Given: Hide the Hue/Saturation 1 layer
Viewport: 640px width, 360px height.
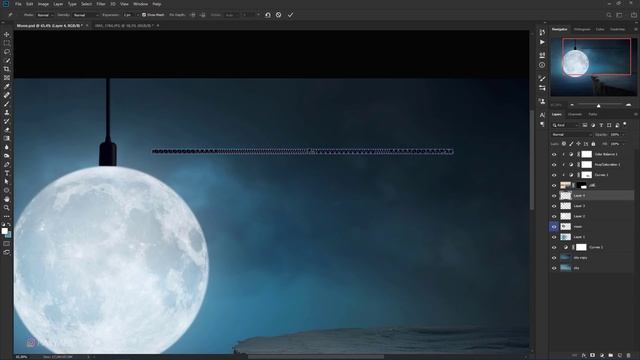Looking at the screenshot, I should pyautogui.click(x=554, y=164).
